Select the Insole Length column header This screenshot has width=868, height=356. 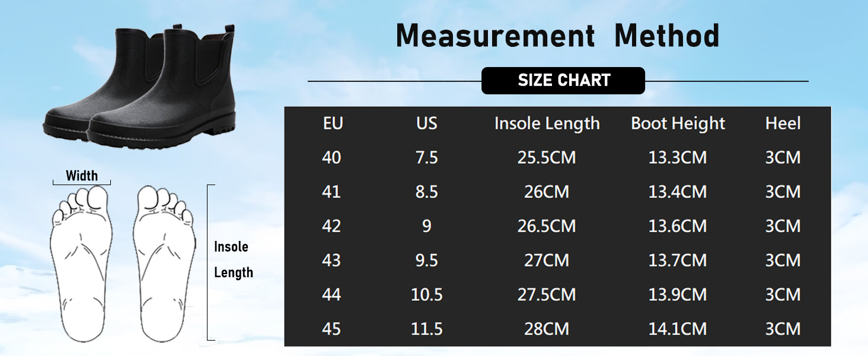[547, 123]
